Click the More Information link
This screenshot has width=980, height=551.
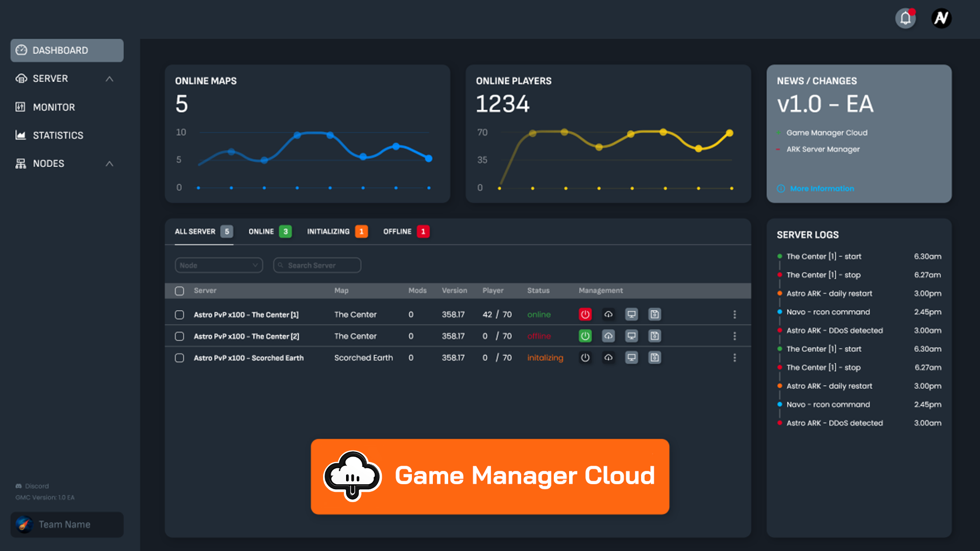(821, 189)
